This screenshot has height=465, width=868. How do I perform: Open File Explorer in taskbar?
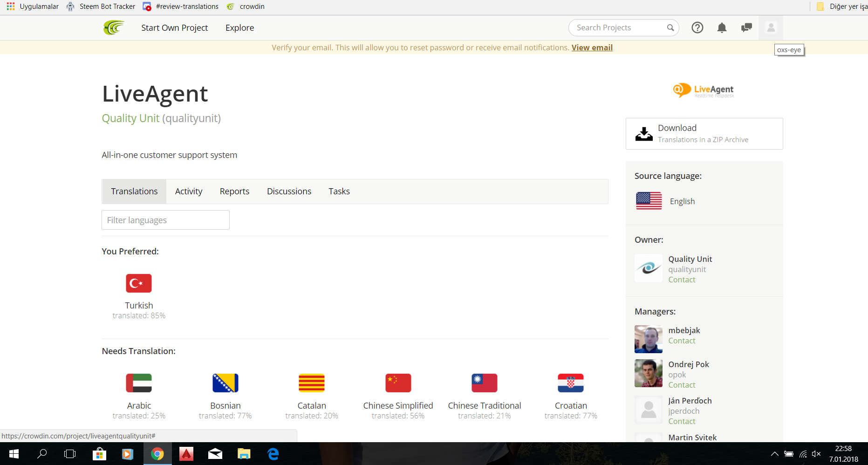tap(244, 453)
